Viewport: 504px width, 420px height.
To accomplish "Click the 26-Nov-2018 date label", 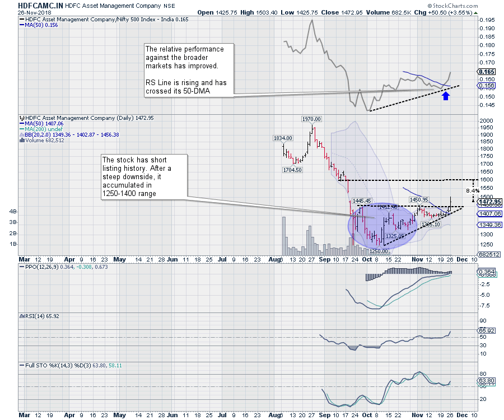I will point(34,13).
